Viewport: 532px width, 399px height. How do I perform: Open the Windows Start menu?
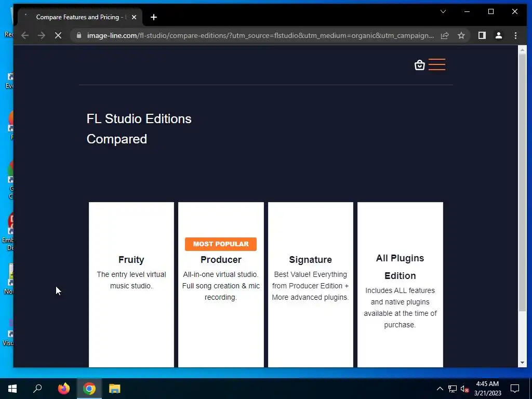pos(12,389)
